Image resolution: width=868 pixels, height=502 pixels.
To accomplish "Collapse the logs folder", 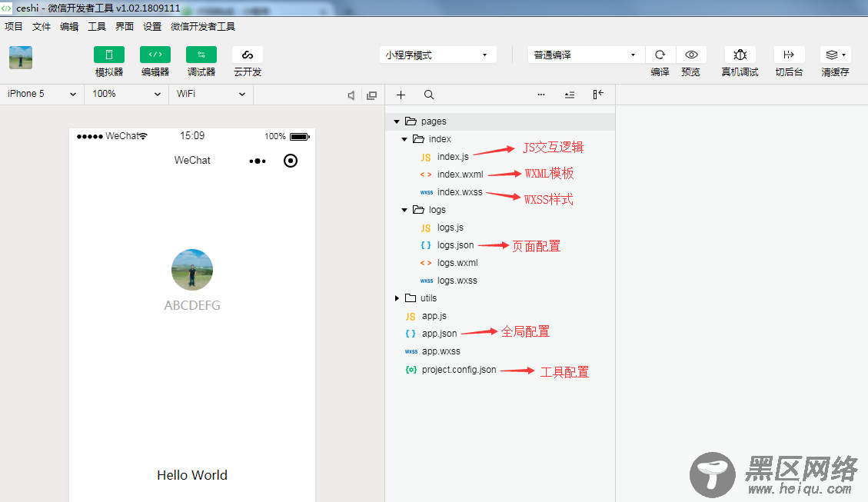I will pyautogui.click(x=404, y=210).
